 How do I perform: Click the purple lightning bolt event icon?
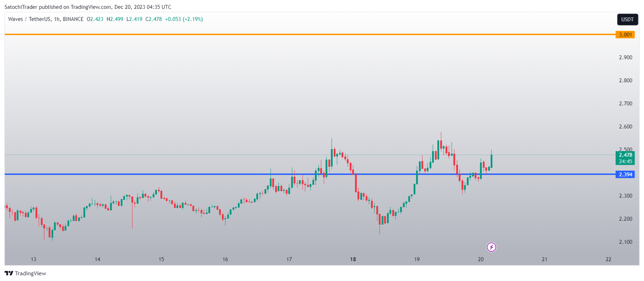pos(491,247)
